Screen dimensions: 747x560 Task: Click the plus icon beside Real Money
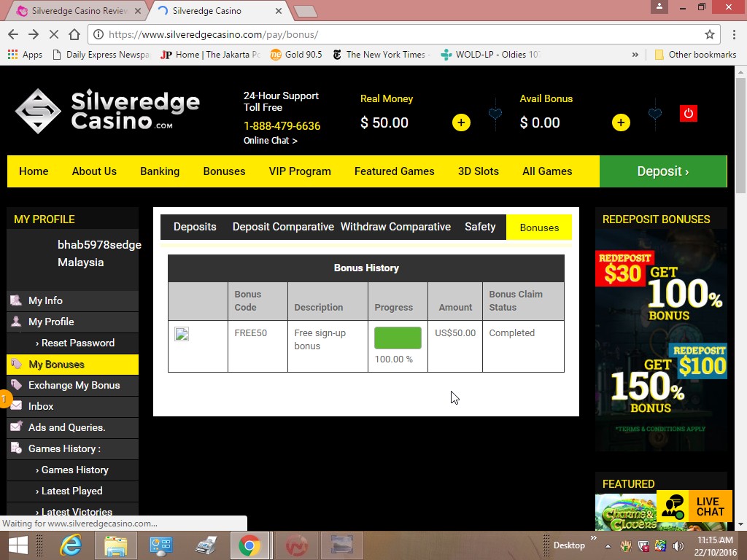[x=461, y=122]
